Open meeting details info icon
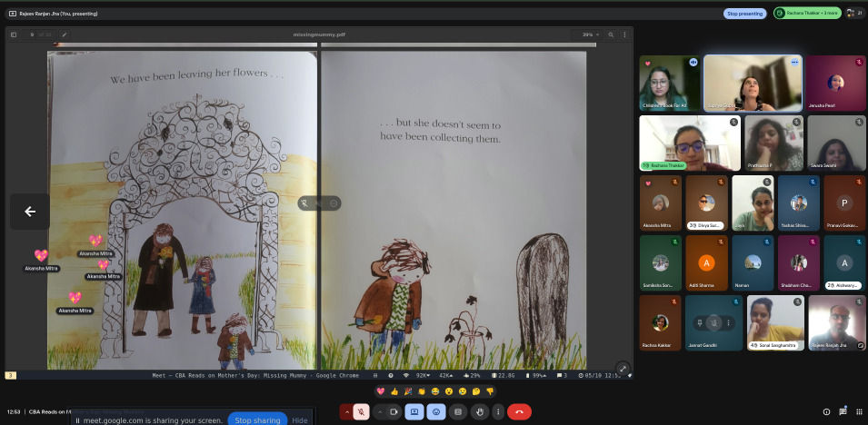Screen dimensions: 868x425 pos(826,411)
